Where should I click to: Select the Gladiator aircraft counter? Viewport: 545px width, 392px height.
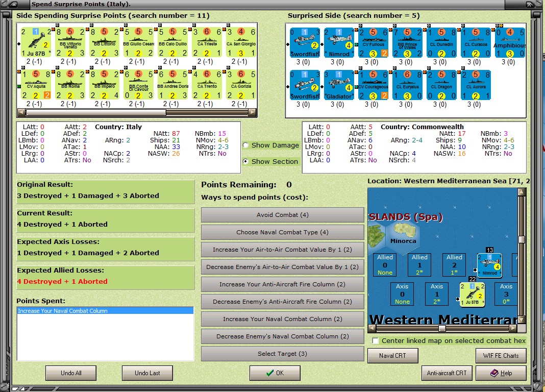click(x=339, y=85)
